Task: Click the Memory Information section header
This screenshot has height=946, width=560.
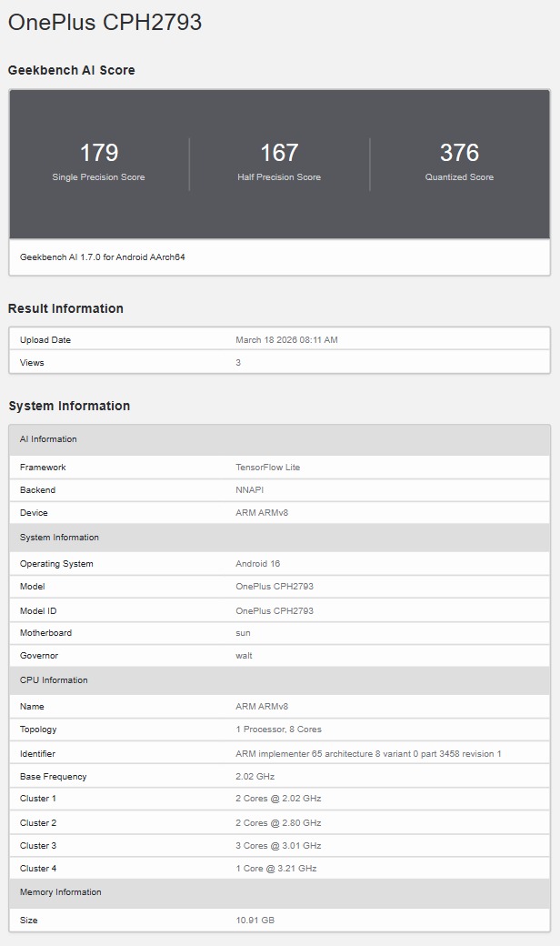Action: point(280,892)
